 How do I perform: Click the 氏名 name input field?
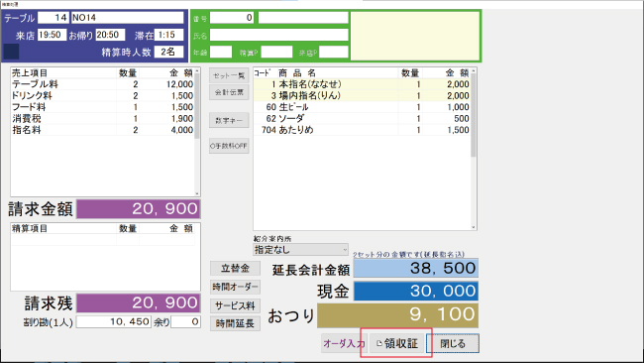point(278,35)
